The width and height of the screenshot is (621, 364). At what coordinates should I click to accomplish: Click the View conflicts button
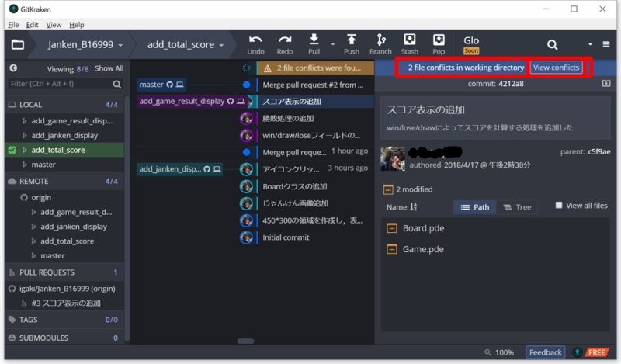[556, 68]
